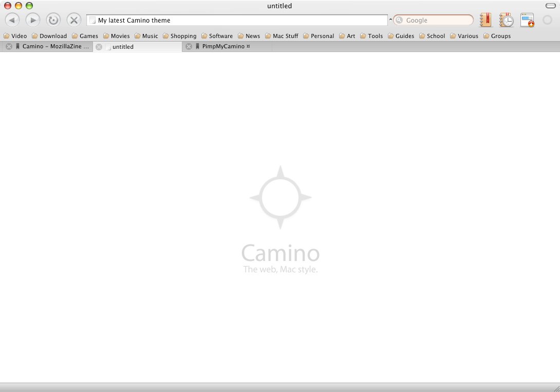560x392 pixels.
Task: Open the Guides bookmarks folder
Action: [x=401, y=36]
